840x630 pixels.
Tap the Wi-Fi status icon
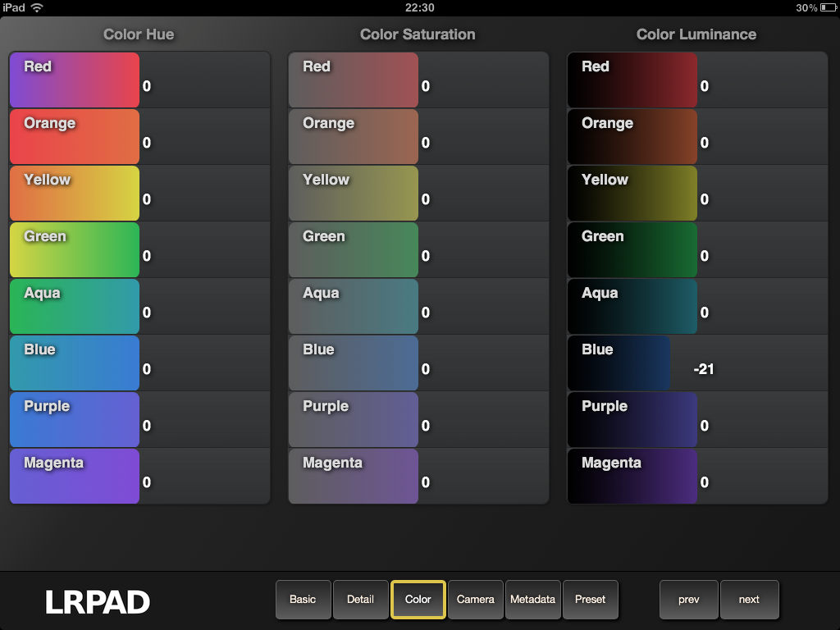point(37,7)
